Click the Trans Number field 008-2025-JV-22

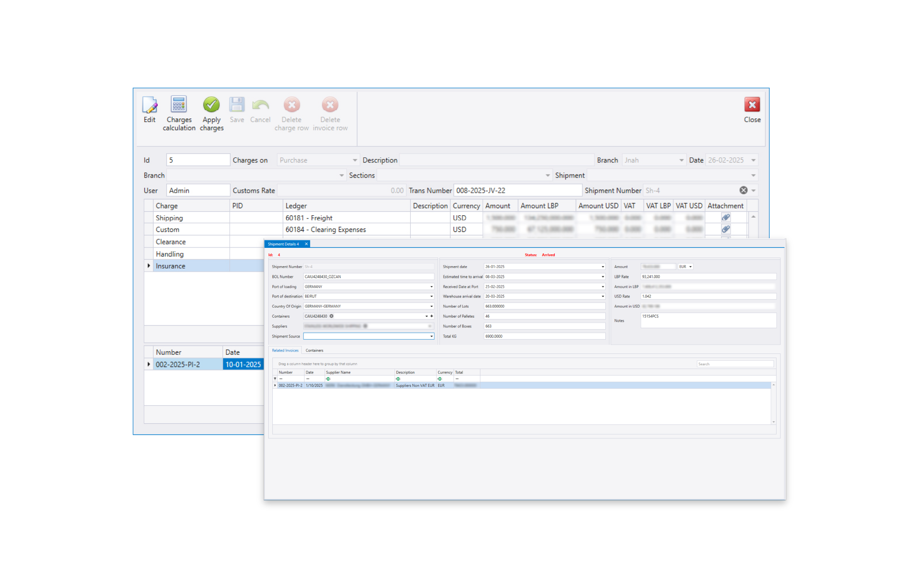[x=518, y=190]
